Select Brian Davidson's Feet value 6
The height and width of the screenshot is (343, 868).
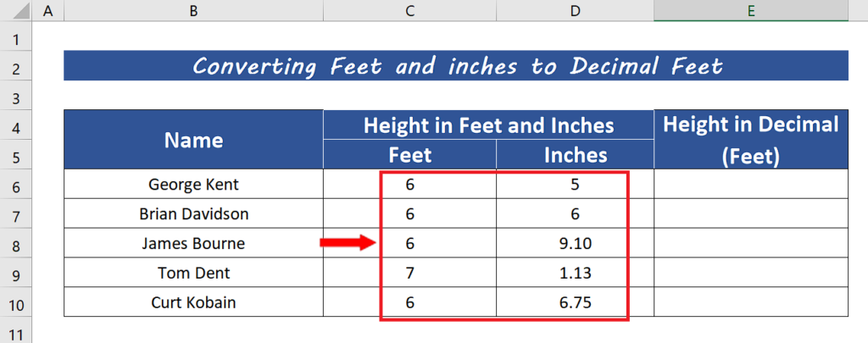click(x=409, y=213)
